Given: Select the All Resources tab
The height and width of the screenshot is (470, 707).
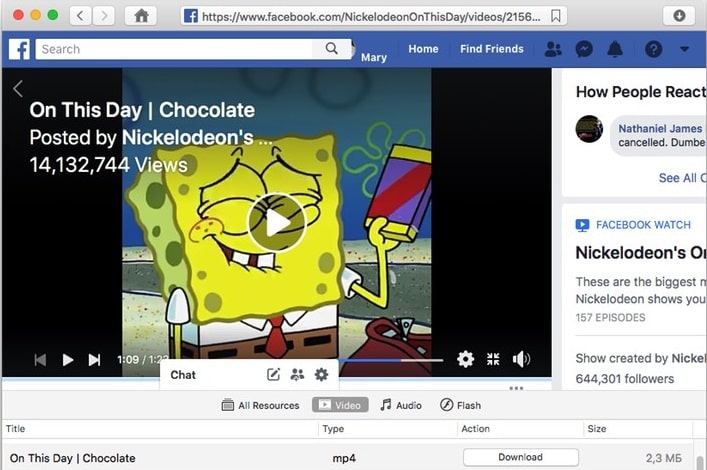Looking at the screenshot, I should tap(260, 405).
